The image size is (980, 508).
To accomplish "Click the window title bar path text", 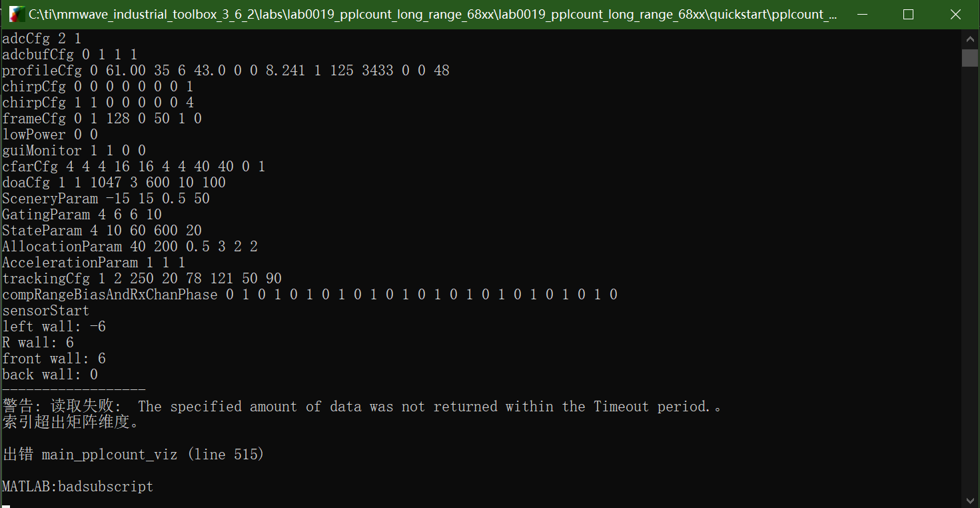I will pos(433,14).
